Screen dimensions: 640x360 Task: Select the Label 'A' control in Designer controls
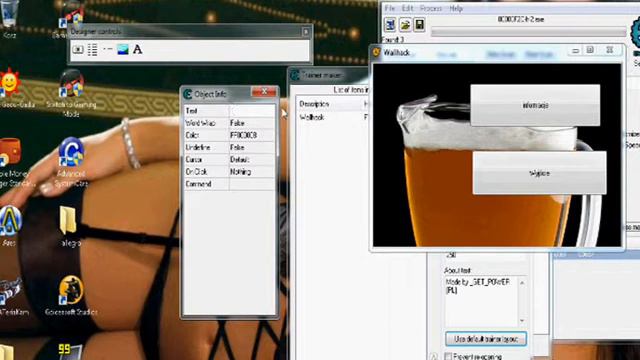(138, 49)
